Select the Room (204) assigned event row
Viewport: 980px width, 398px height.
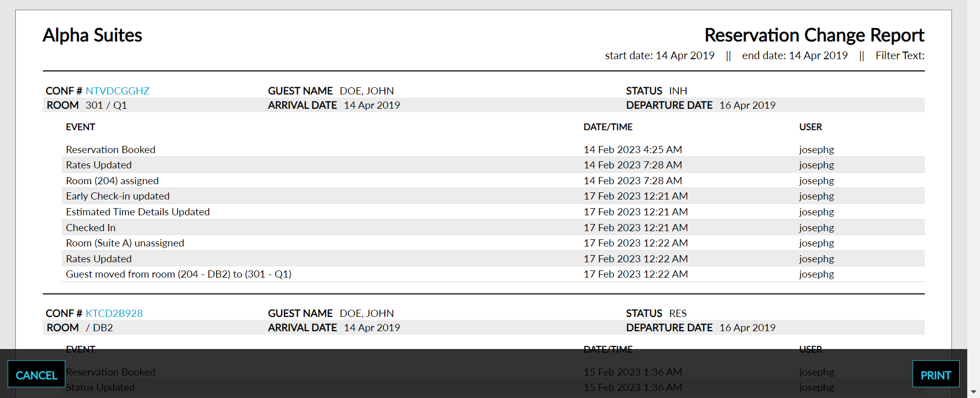[x=112, y=181]
